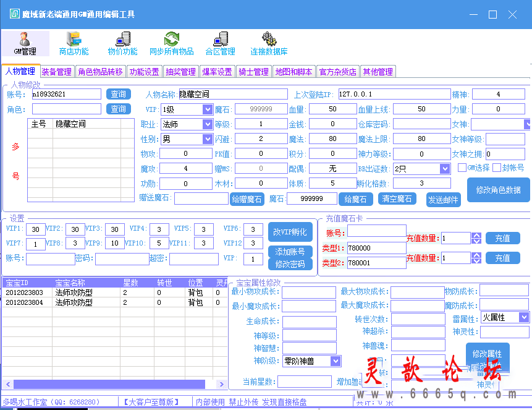Focus the 等级 input field
The height and width of the screenshot is (410, 532).
(261, 124)
